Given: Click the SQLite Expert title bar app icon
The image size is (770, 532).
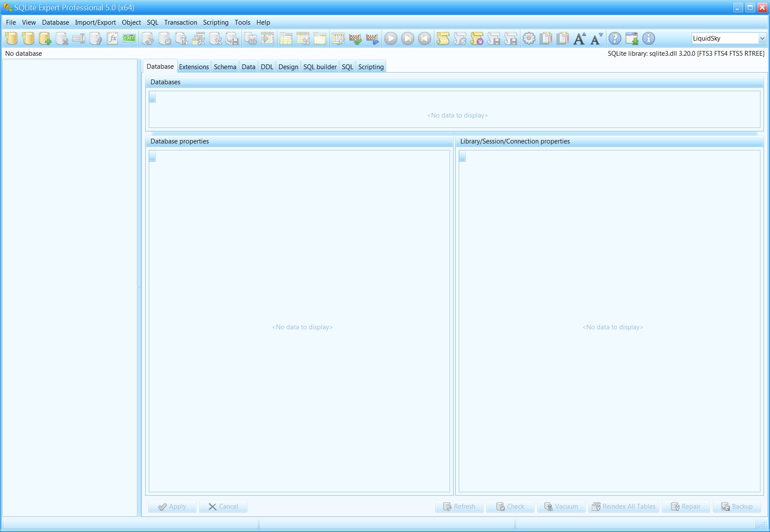Looking at the screenshot, I should point(8,7).
